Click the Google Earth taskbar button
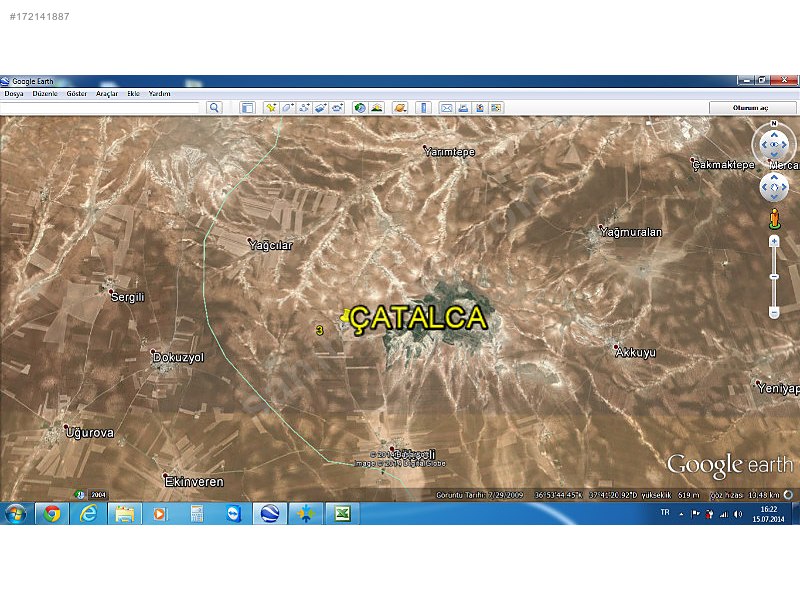The image size is (800, 600). click(x=270, y=514)
